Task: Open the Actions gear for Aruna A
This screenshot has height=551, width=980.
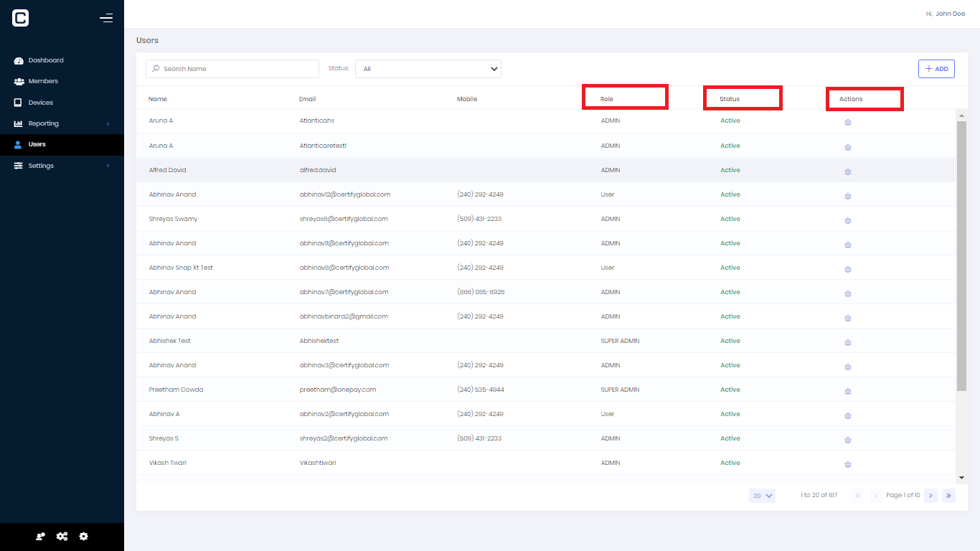Action: point(848,122)
